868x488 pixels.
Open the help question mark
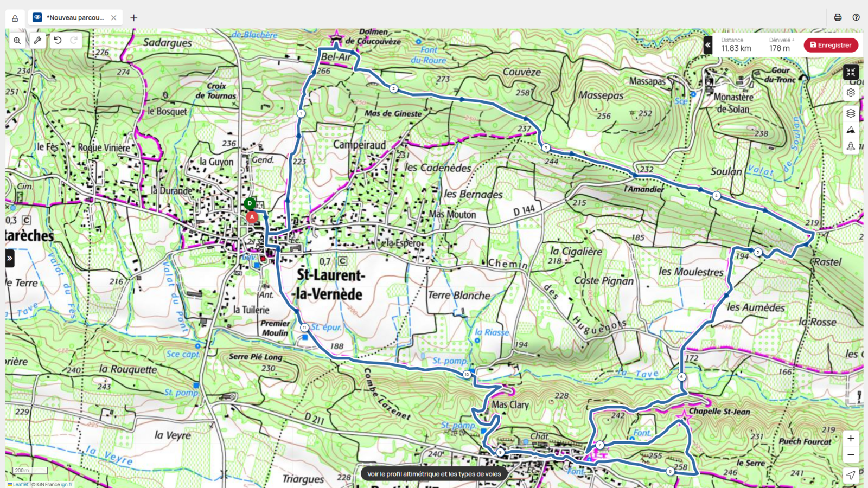856,17
